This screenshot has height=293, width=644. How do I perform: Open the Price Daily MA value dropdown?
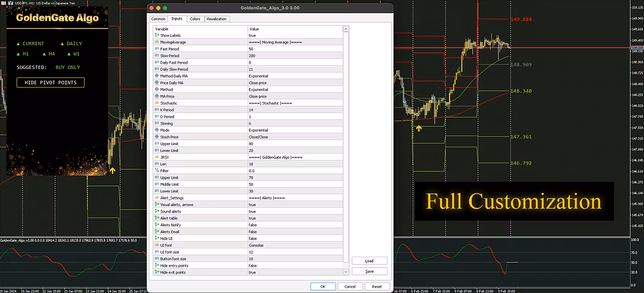(x=295, y=83)
